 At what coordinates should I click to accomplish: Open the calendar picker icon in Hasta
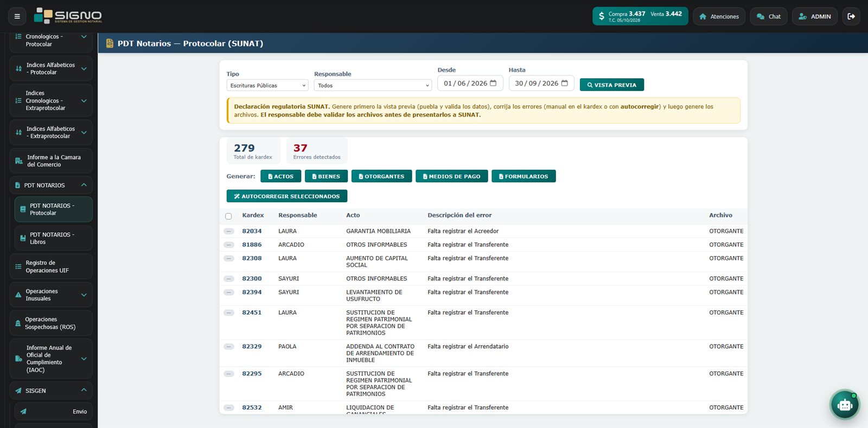[564, 83]
